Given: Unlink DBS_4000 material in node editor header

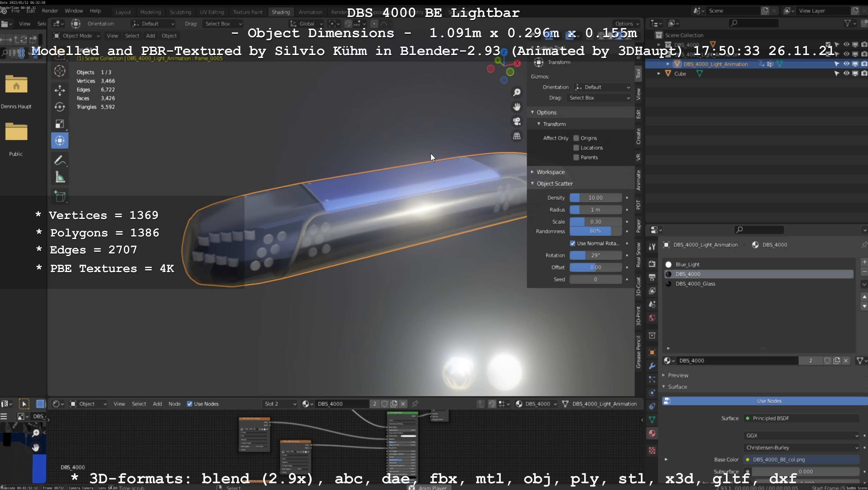Looking at the screenshot, I should pyautogui.click(x=403, y=403).
